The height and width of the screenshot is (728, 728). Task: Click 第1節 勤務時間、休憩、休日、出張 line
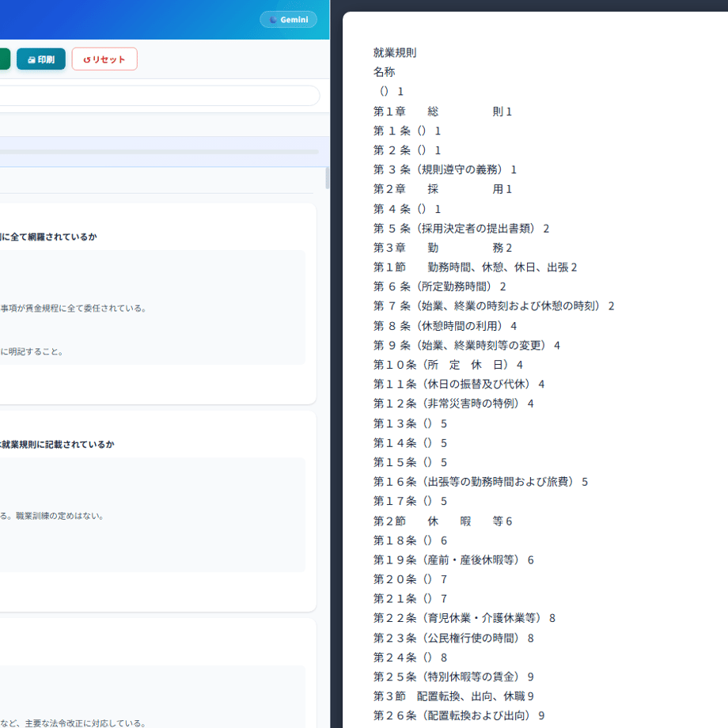pos(475,267)
